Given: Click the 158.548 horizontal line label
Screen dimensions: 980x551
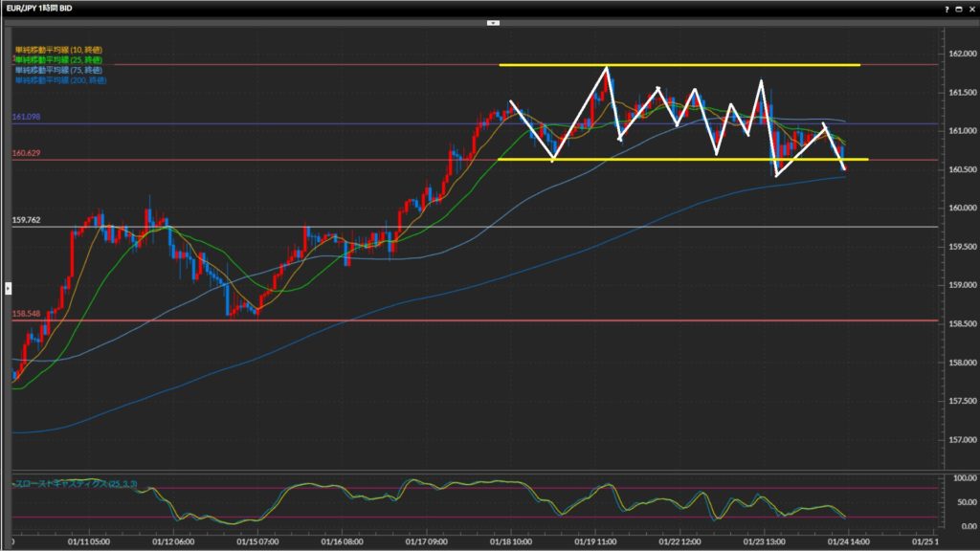Looking at the screenshot, I should coord(26,313).
